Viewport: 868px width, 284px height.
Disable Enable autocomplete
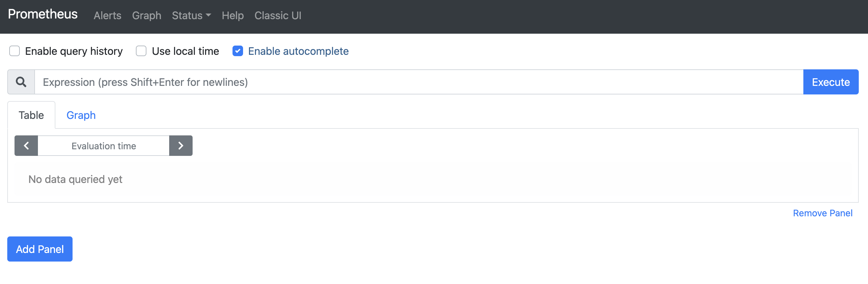pos(238,51)
